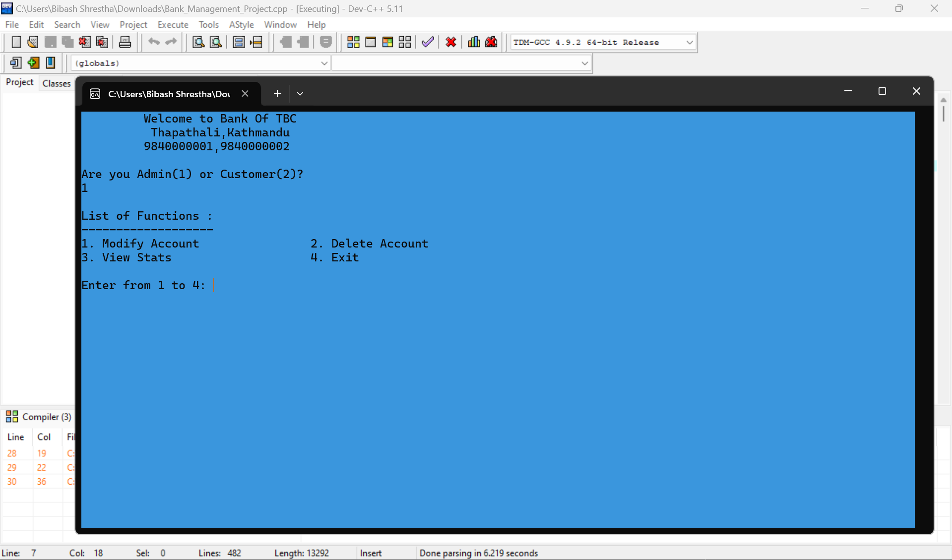Open the Search menu

67,24
